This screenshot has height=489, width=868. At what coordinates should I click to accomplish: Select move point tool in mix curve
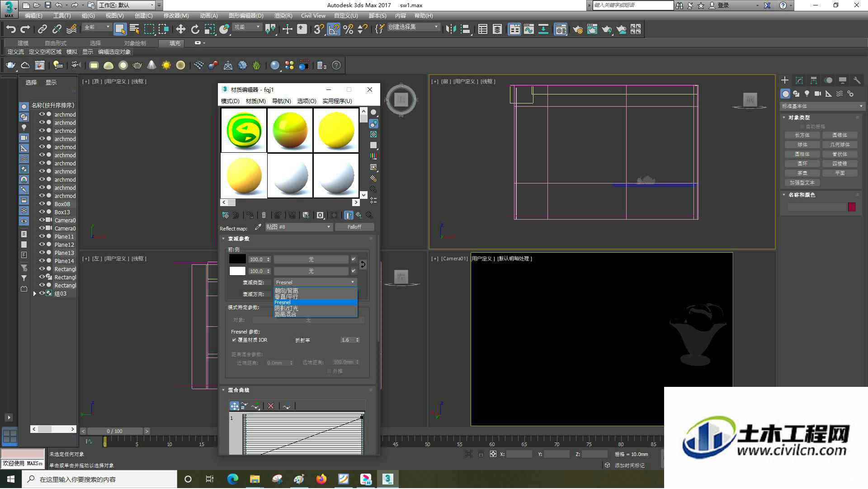tap(234, 406)
